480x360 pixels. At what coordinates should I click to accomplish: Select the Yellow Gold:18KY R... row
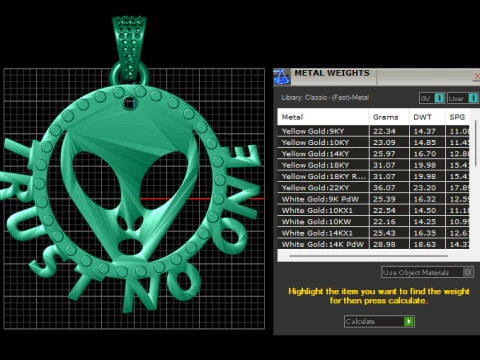[x=373, y=176]
